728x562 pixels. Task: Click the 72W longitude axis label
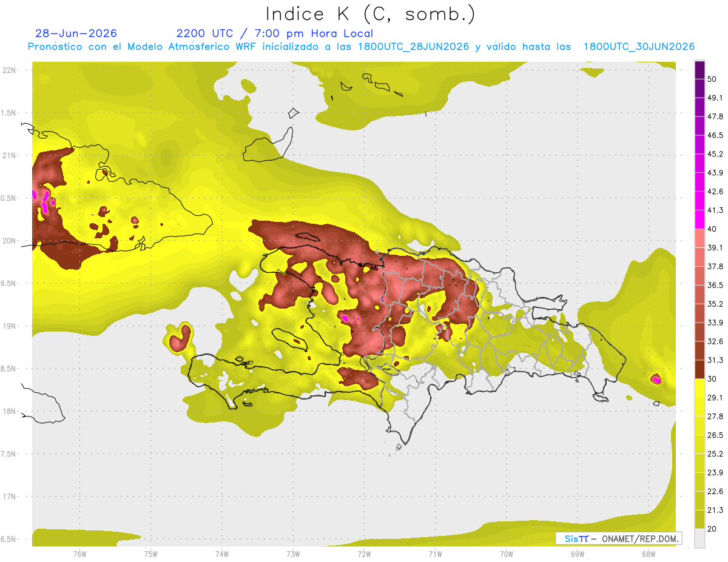(x=364, y=554)
